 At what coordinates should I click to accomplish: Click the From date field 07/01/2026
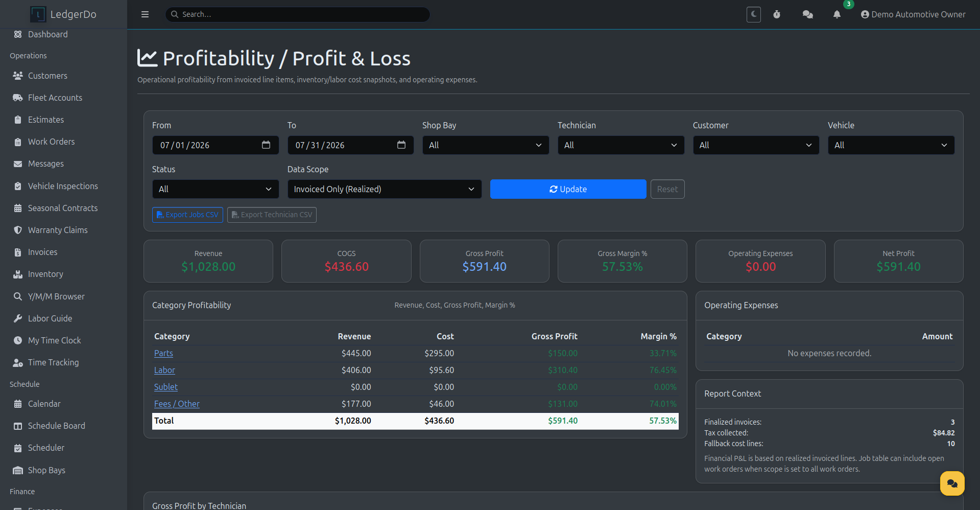[216, 145]
